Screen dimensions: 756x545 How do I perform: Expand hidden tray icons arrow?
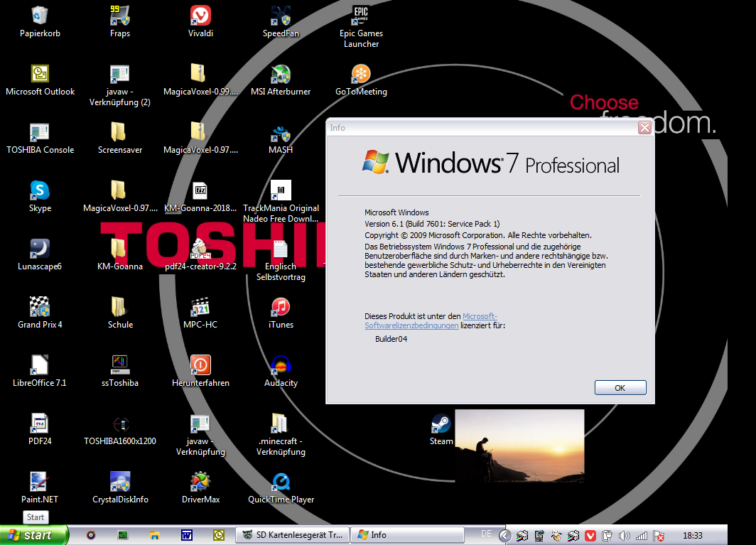pyautogui.click(x=504, y=535)
